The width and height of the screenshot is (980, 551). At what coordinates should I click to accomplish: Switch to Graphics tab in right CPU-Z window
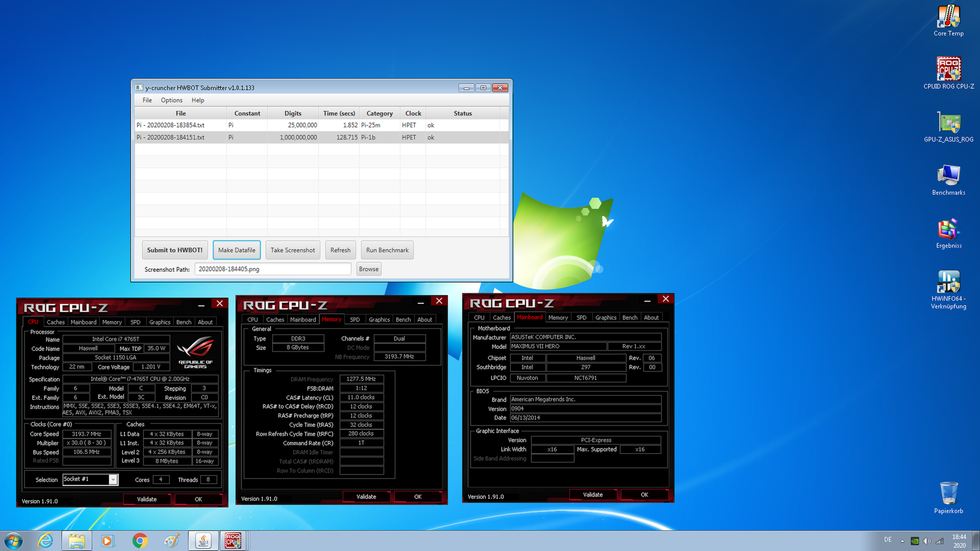coord(606,318)
